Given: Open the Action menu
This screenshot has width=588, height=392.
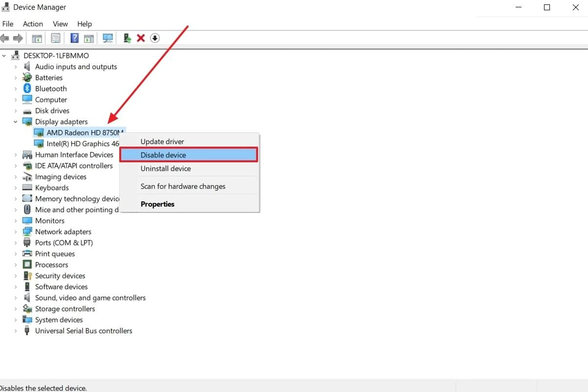Looking at the screenshot, I should click(33, 24).
